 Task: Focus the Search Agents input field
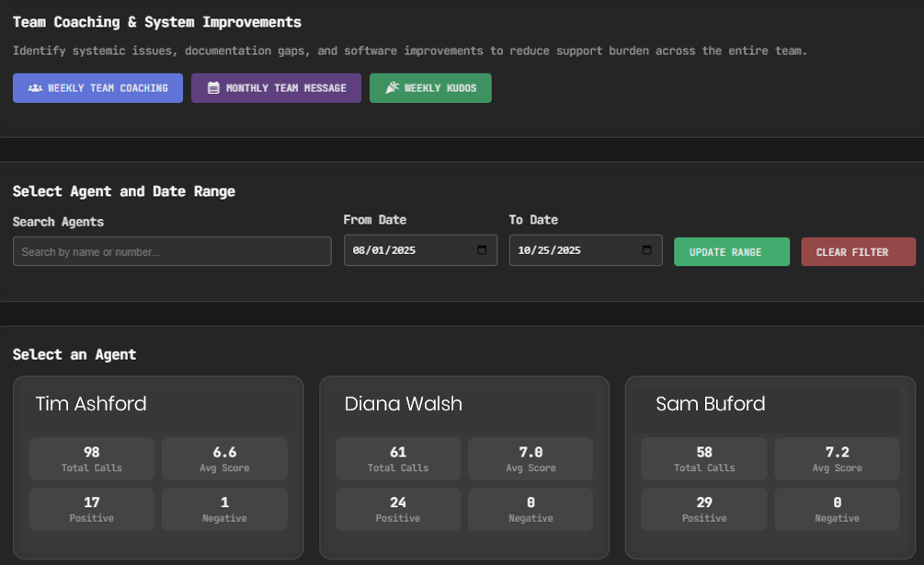172,251
